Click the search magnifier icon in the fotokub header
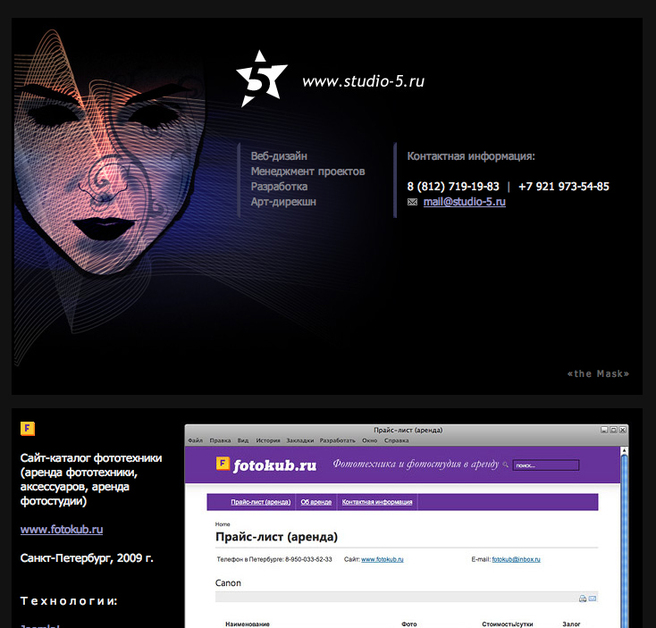The image size is (656, 628). 505,464
